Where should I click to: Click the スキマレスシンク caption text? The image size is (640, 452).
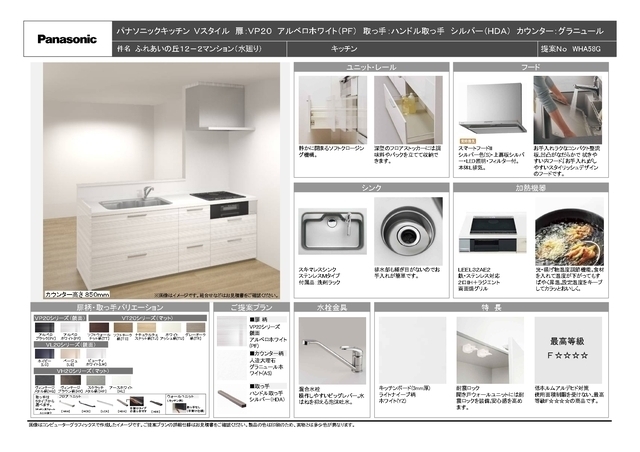[x=317, y=269]
